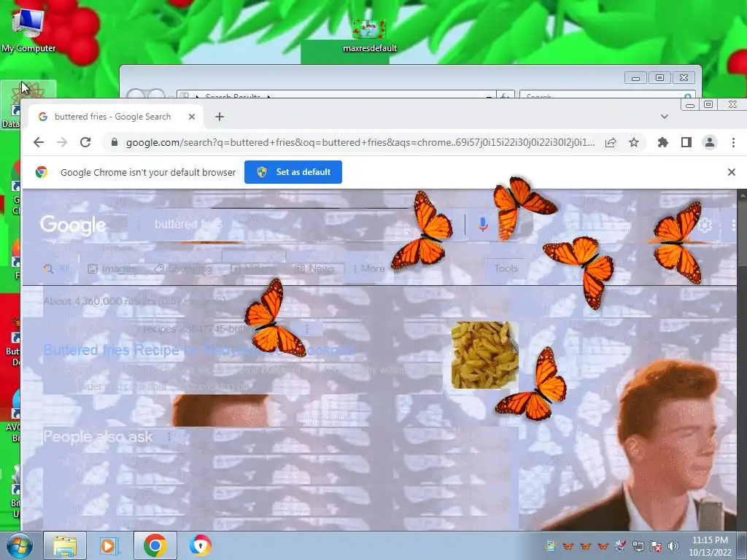Expand the tab search chevron in Chrome

(x=664, y=117)
